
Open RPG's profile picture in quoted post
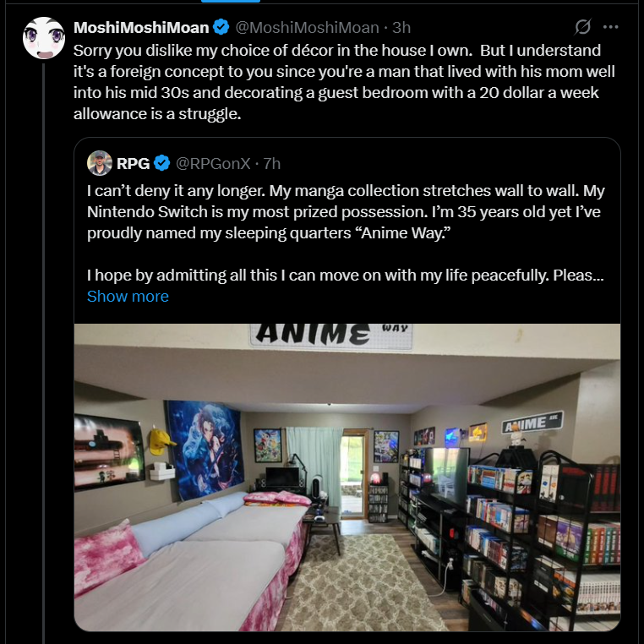(100, 163)
